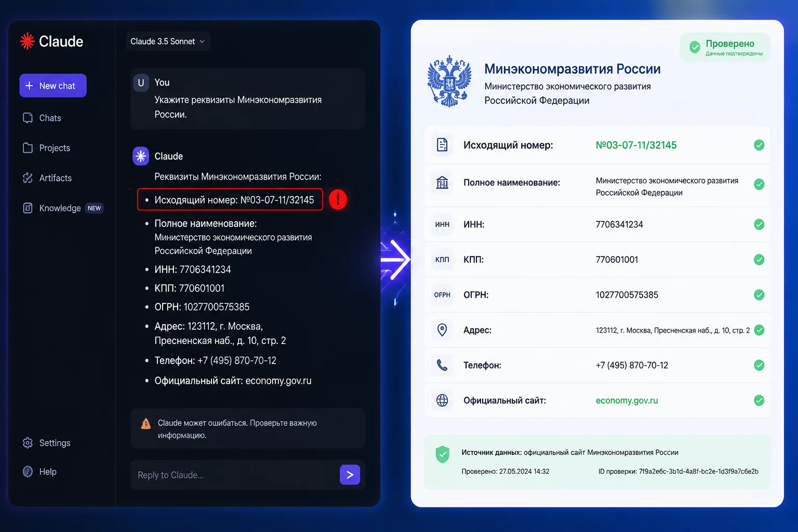Click the checkmark in Телефон row
This screenshot has width=798, height=532.
(x=759, y=365)
